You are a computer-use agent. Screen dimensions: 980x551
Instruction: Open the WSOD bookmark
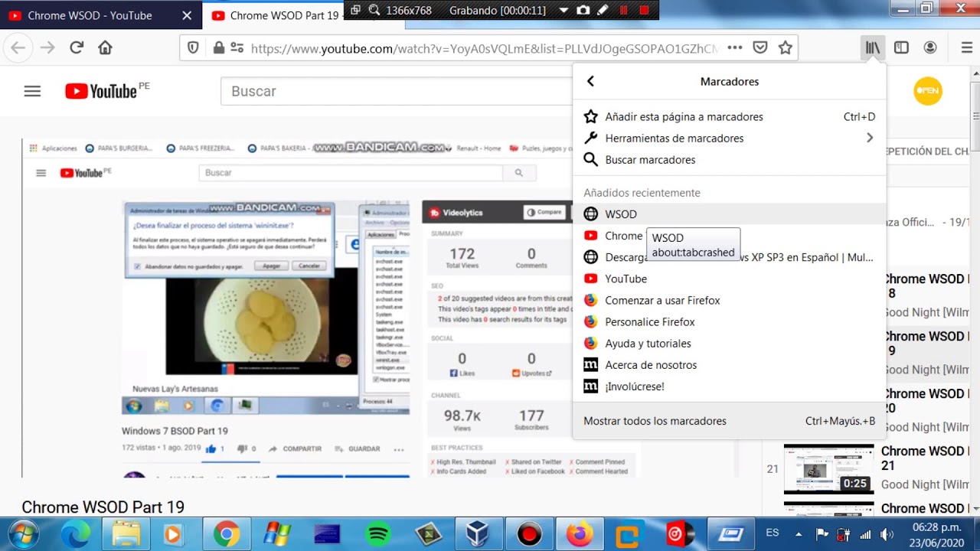pos(730,214)
